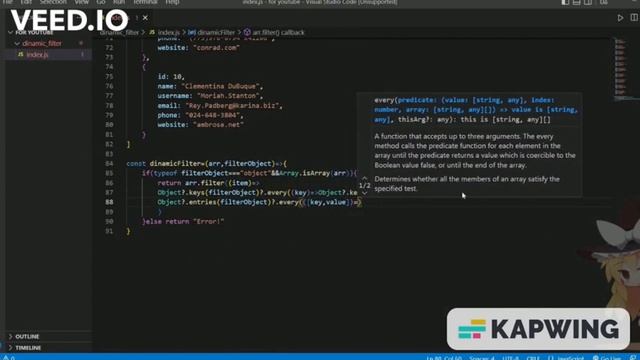Click the if(typeof filterObject line
Image resolution: width=640 pixels, height=360 pixels.
(x=249, y=173)
